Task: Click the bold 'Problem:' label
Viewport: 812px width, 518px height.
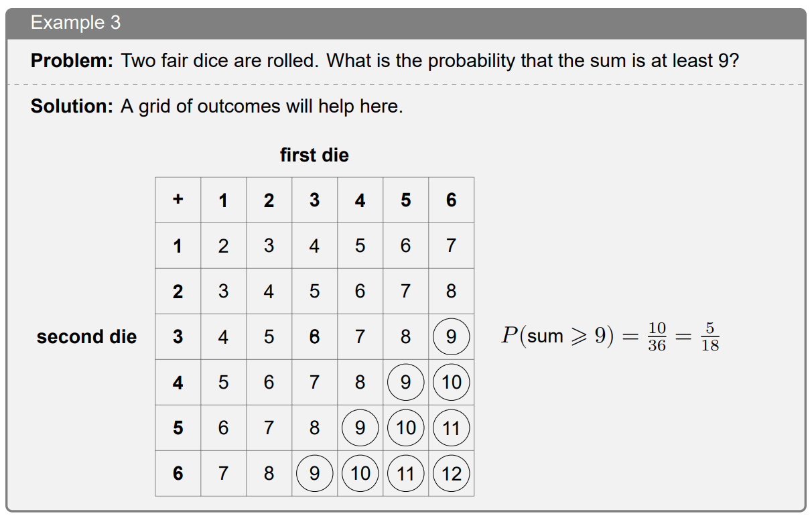Action: (x=72, y=61)
